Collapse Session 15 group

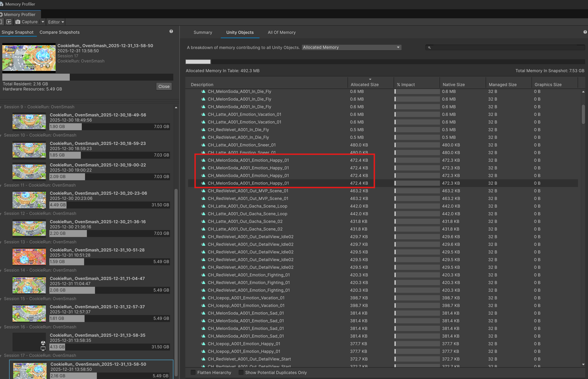tap(1, 299)
